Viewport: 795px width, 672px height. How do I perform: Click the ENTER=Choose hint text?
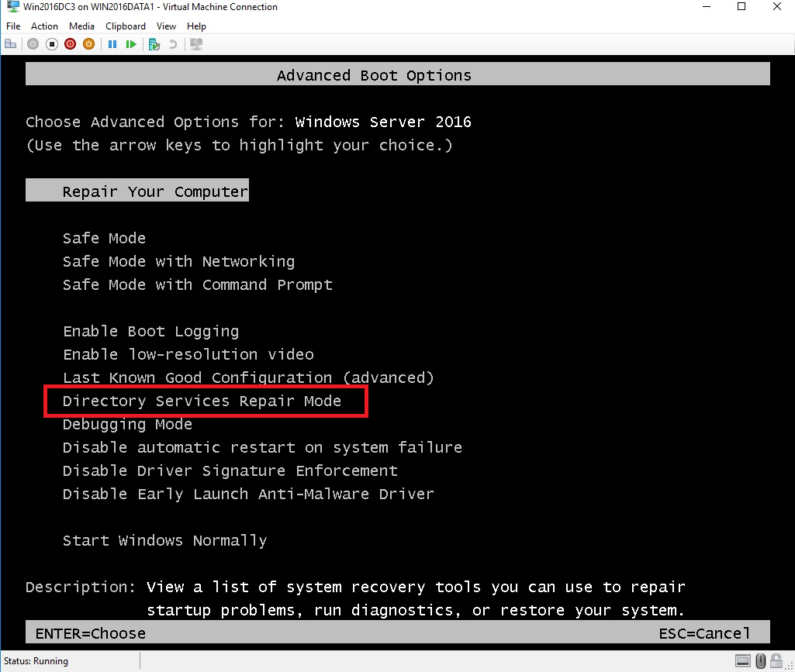point(90,633)
